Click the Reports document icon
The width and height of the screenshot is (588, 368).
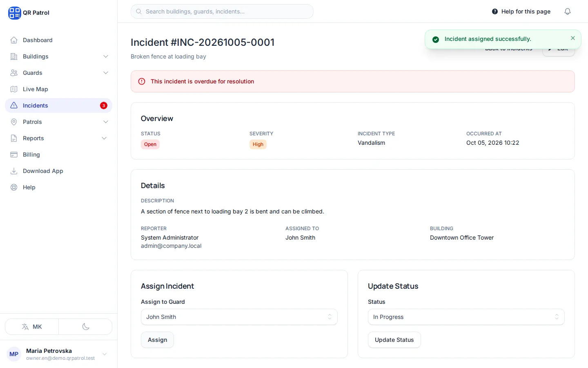click(x=14, y=138)
